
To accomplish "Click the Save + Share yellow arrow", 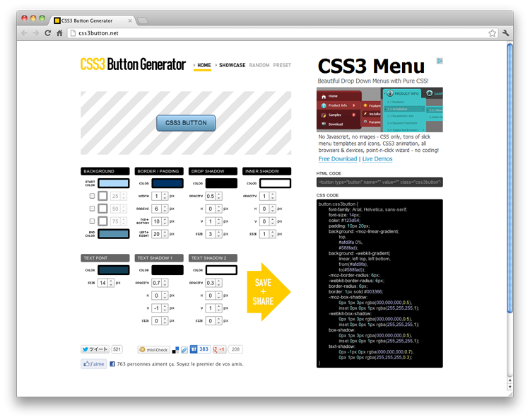I will click(269, 292).
